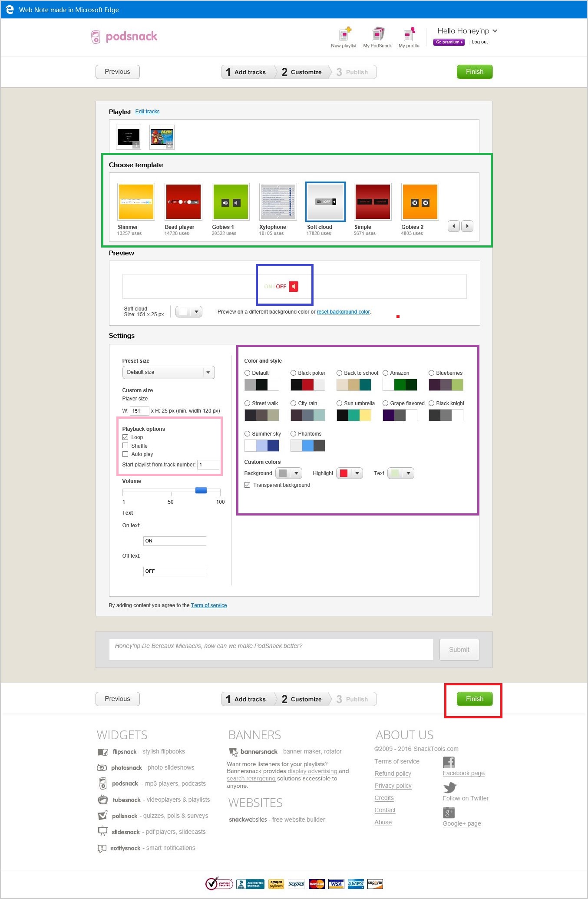This screenshot has height=899, width=588.
Task: Go to step 1 Add tracks
Action: point(247,72)
